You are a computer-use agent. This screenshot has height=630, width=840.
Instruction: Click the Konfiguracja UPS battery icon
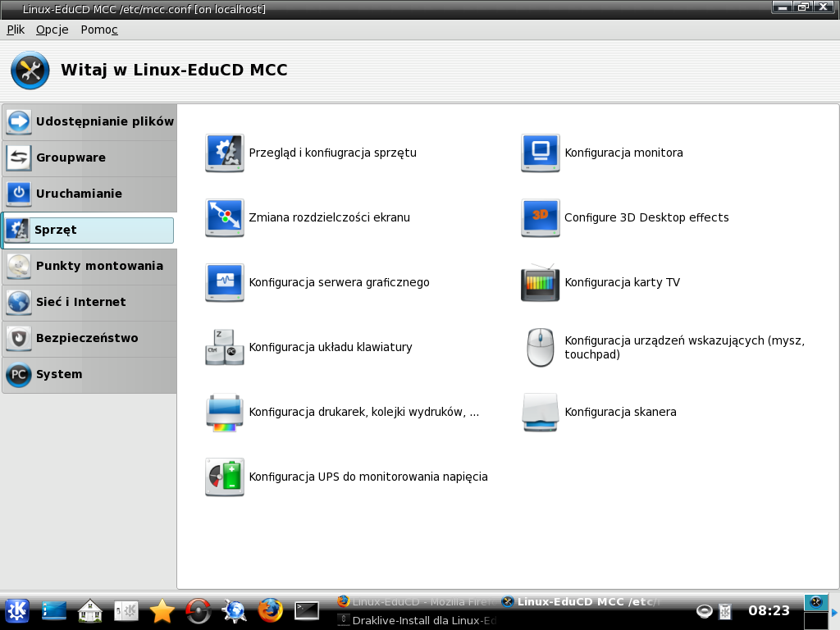tap(225, 477)
